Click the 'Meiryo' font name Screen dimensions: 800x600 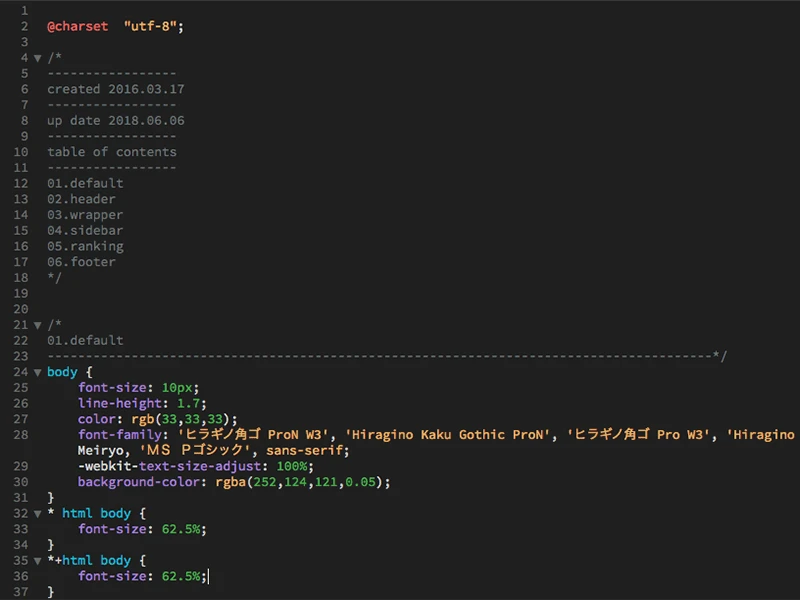point(101,451)
